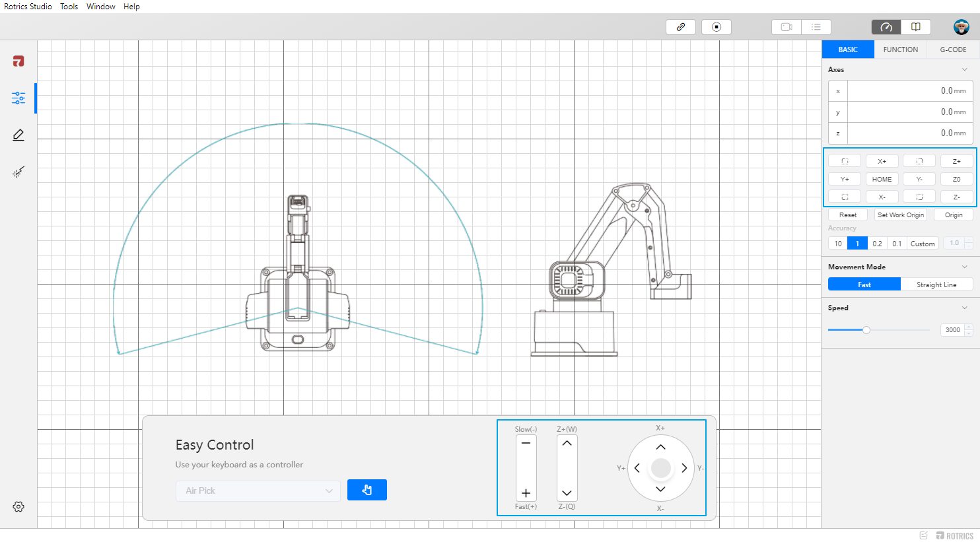The image size is (980, 542).
Task: Click the user profile avatar
Action: click(962, 27)
